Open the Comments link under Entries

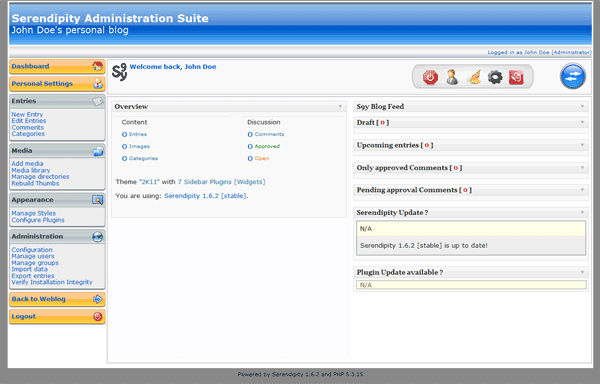(28, 127)
